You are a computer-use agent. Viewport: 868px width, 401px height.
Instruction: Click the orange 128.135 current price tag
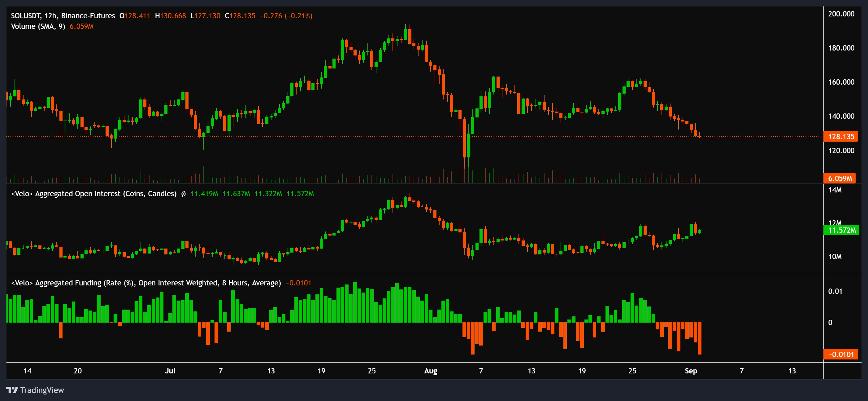tap(841, 137)
